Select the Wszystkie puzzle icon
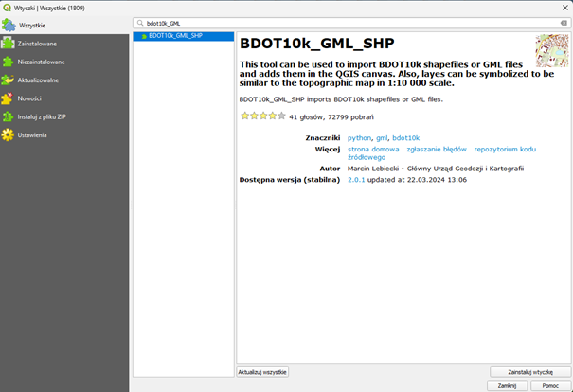Image resolution: width=573 pixels, height=392 pixels. click(x=9, y=25)
